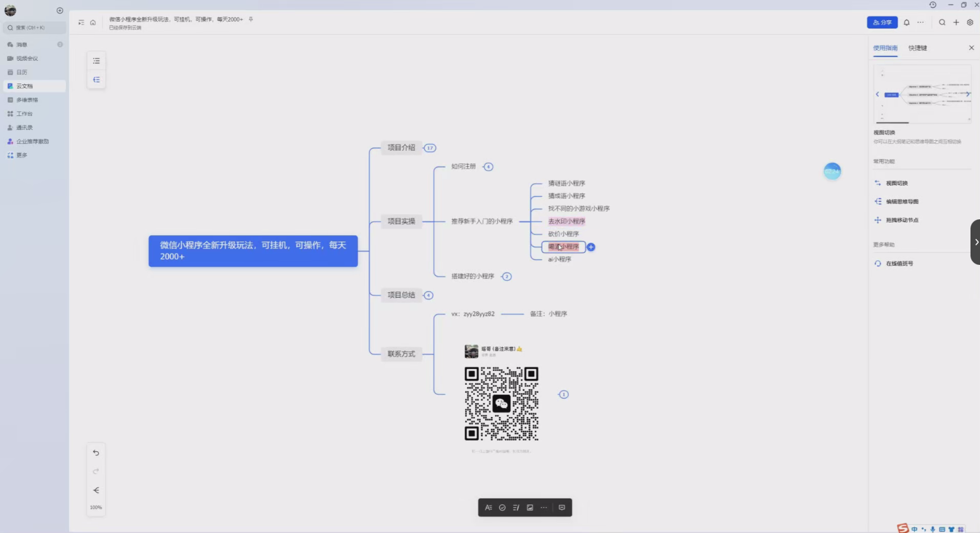The width and height of the screenshot is (980, 533).
Task: Click 拖拽移动节点 help link
Action: tap(902, 220)
